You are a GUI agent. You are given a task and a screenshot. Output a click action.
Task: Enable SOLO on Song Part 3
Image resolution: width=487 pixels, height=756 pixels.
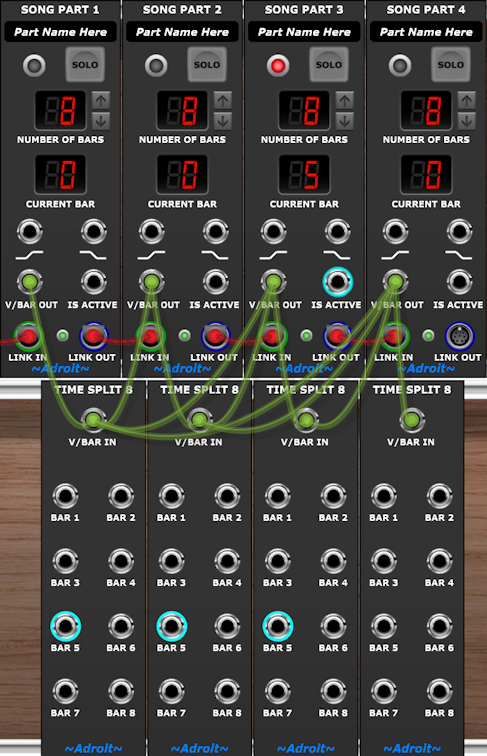tap(329, 65)
